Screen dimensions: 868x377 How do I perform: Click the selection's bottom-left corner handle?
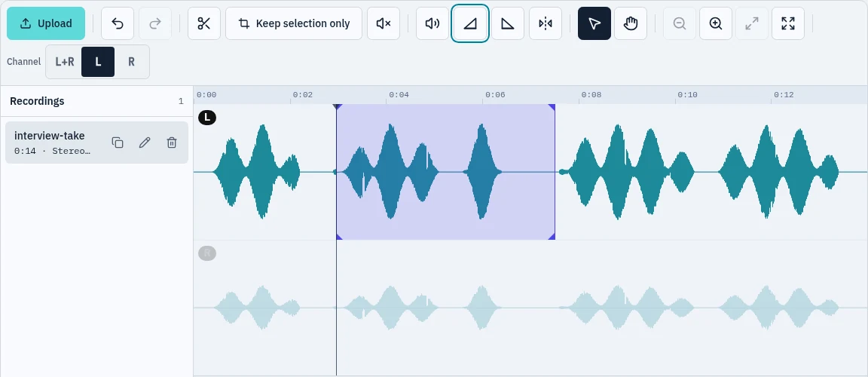pos(339,237)
